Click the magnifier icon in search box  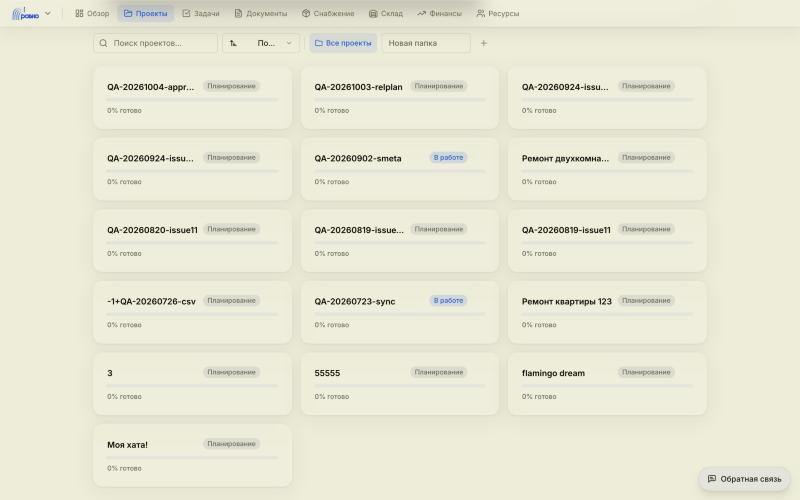pos(104,43)
